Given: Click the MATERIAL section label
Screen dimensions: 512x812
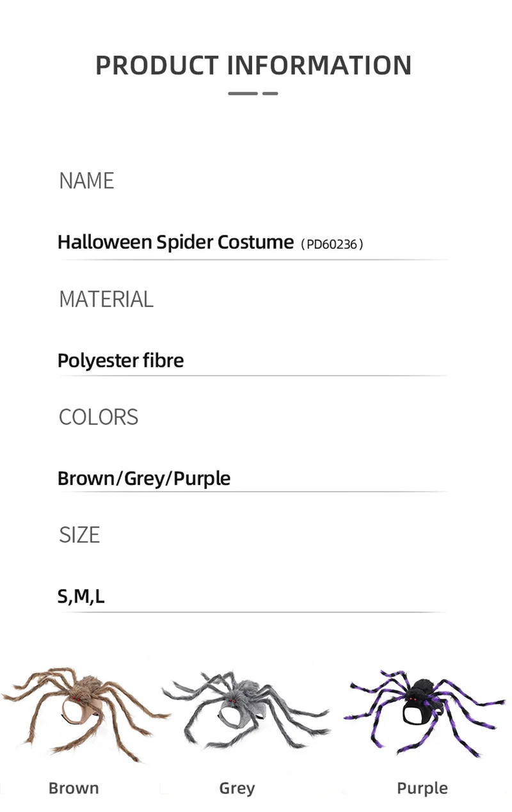Looking at the screenshot, I should tap(106, 299).
